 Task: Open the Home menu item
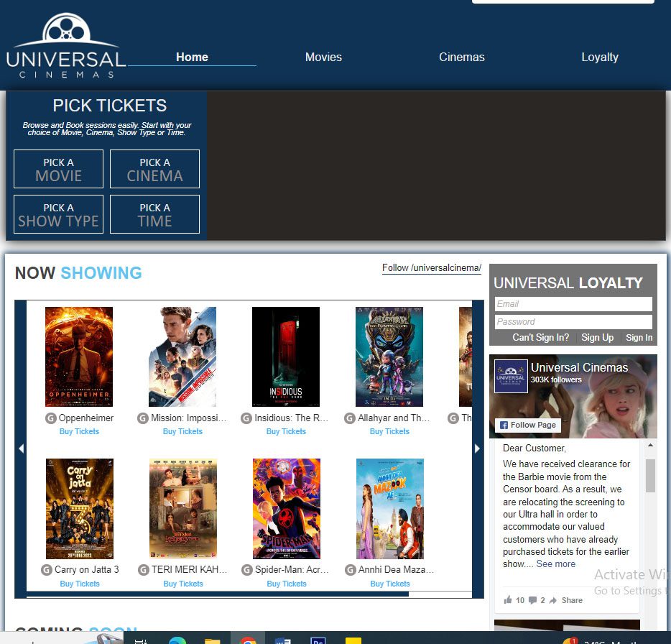pos(192,57)
